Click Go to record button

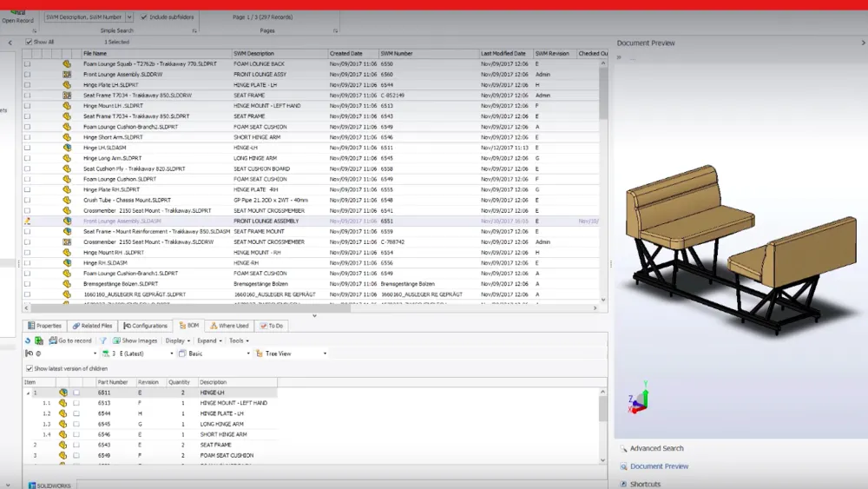click(x=70, y=340)
